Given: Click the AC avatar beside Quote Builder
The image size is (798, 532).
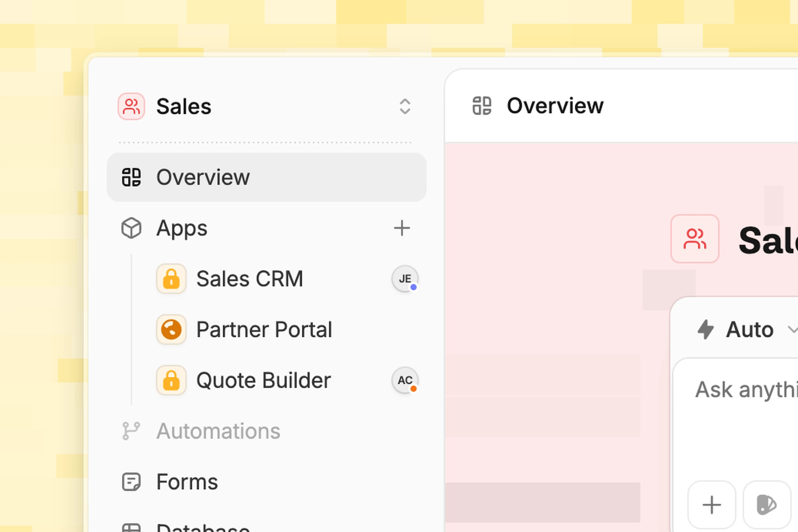Looking at the screenshot, I should click(405, 380).
